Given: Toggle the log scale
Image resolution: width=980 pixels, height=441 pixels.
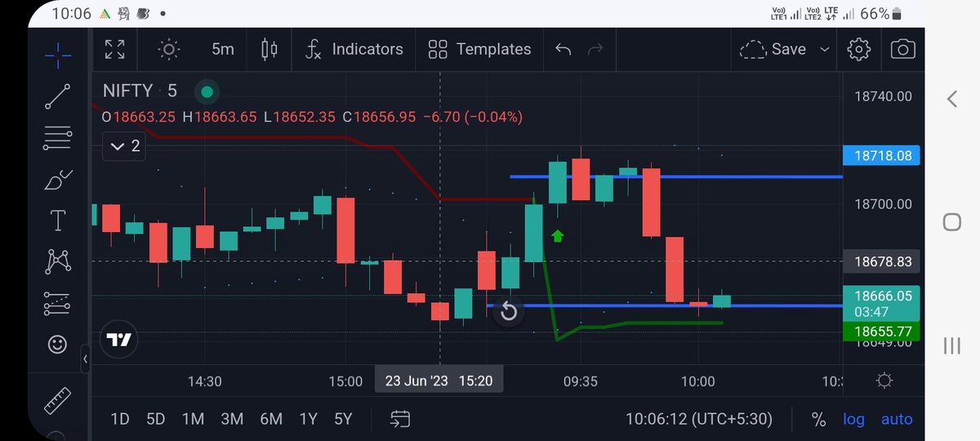Looking at the screenshot, I should pos(853,419).
